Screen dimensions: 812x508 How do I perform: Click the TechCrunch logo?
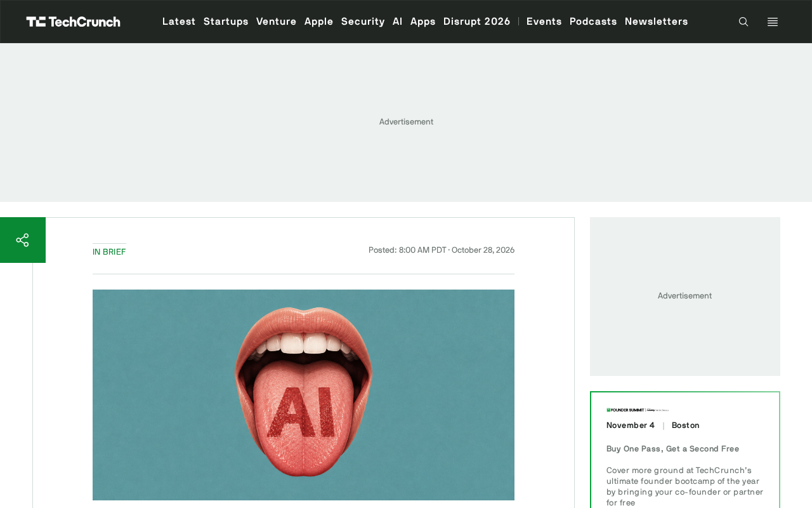pyautogui.click(x=73, y=22)
